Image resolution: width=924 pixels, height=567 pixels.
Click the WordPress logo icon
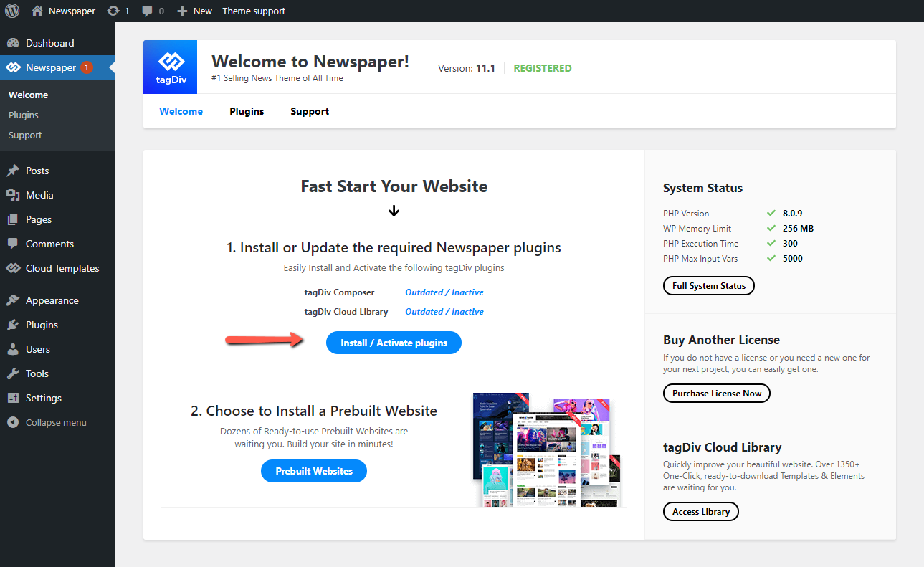point(12,11)
